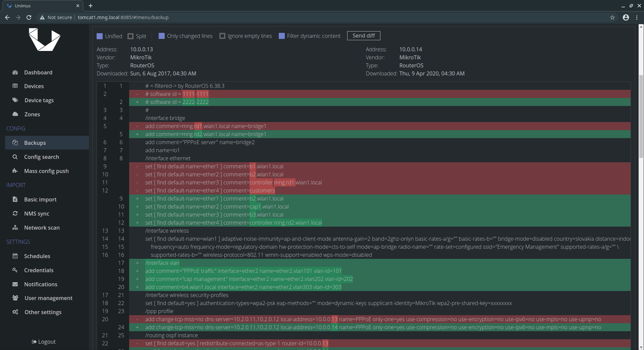Click the Basic import file icon
Image resolution: width=644 pixels, height=350 pixels.
coord(15,199)
